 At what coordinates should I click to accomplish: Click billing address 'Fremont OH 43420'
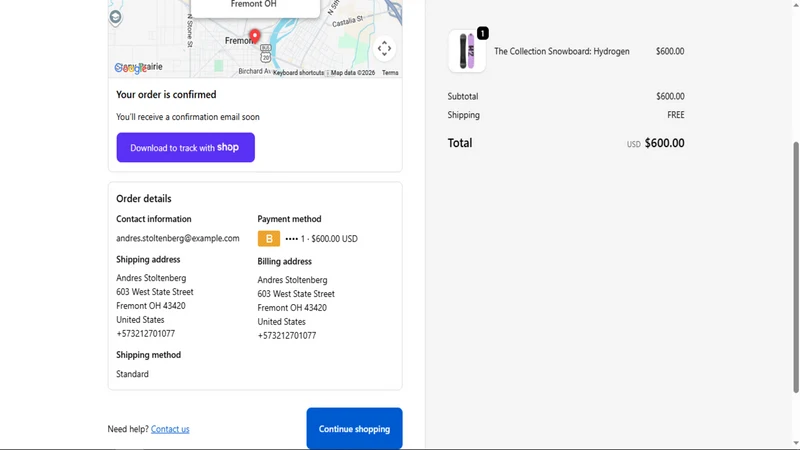pyautogui.click(x=292, y=308)
